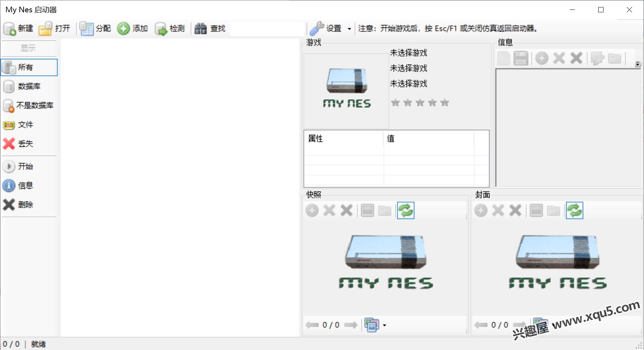Set rating with the fourth star
The image size is (644, 350).
[432, 102]
